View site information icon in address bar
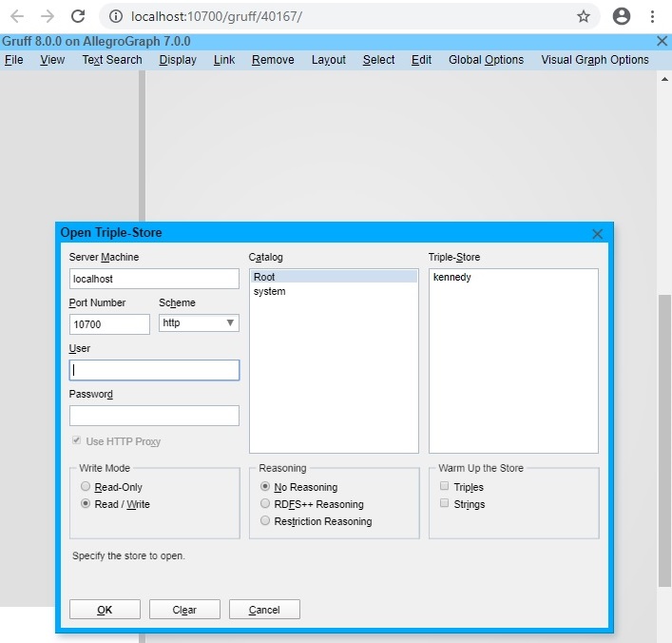Image resolution: width=672 pixels, height=643 pixels. click(x=115, y=16)
